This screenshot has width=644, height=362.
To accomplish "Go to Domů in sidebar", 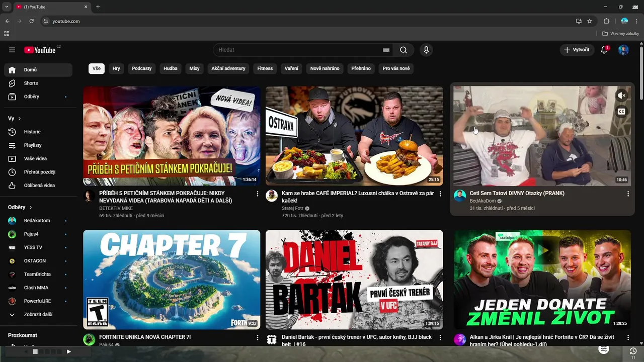I will [38, 70].
